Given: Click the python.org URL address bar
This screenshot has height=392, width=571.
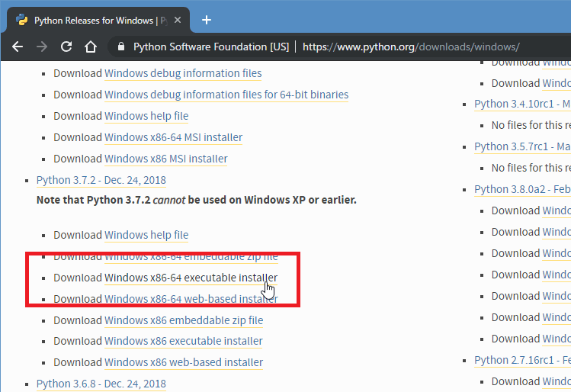Looking at the screenshot, I should [410, 47].
